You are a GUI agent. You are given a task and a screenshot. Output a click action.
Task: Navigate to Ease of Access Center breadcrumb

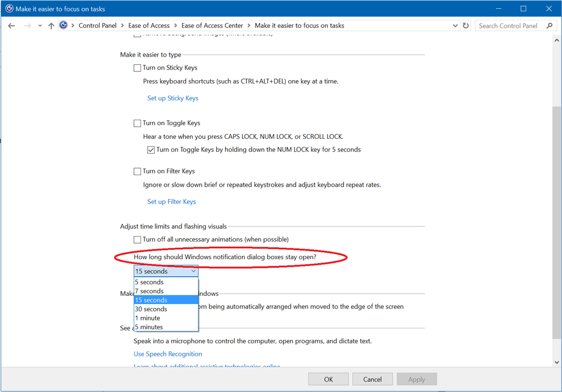212,25
